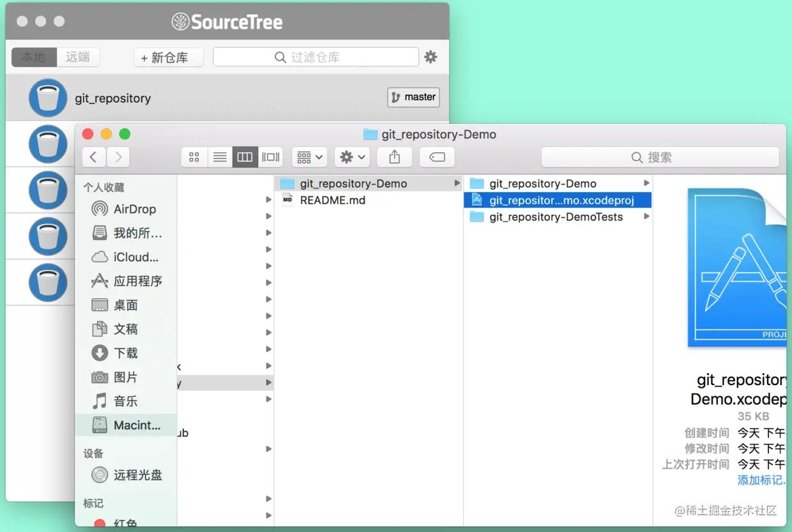Toggle icon grid view mode
The width and height of the screenshot is (792, 532).
click(x=194, y=157)
